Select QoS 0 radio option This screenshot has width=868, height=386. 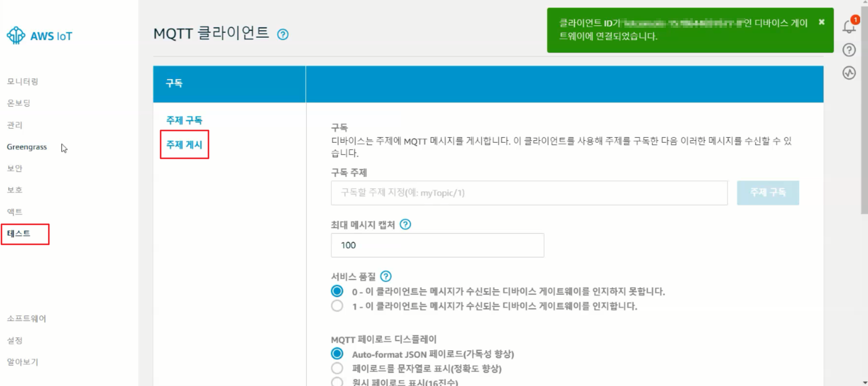tap(337, 291)
